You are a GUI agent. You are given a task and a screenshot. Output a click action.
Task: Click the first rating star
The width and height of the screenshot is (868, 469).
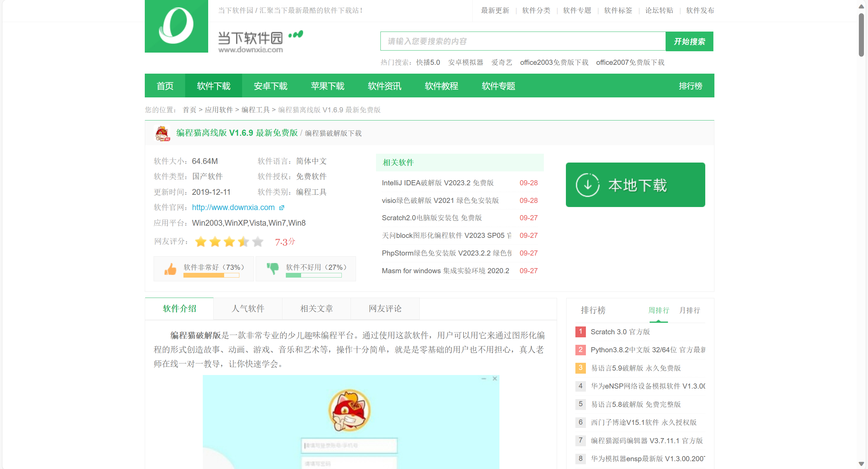click(x=201, y=242)
